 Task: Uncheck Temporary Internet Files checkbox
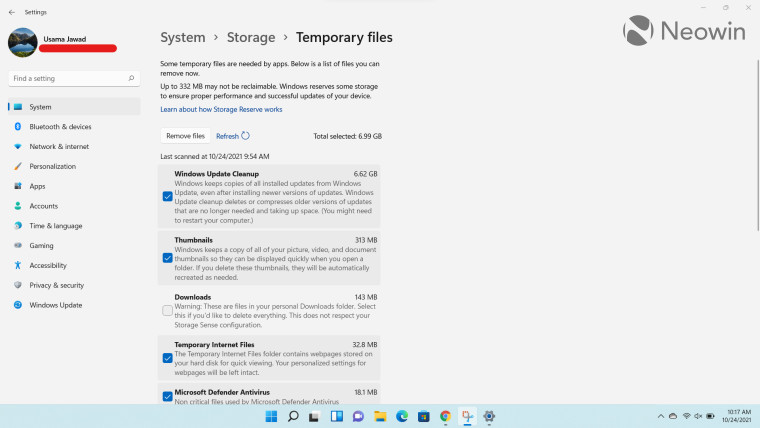(x=167, y=358)
